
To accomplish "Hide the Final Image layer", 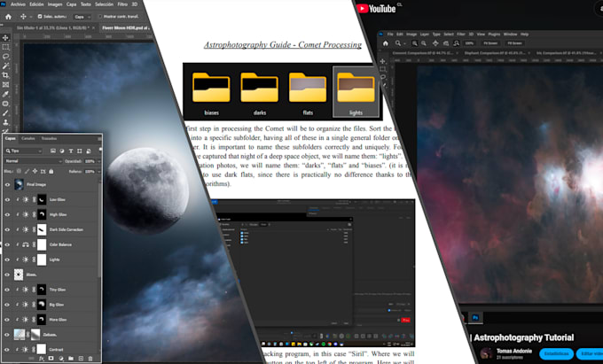I will coord(7,185).
